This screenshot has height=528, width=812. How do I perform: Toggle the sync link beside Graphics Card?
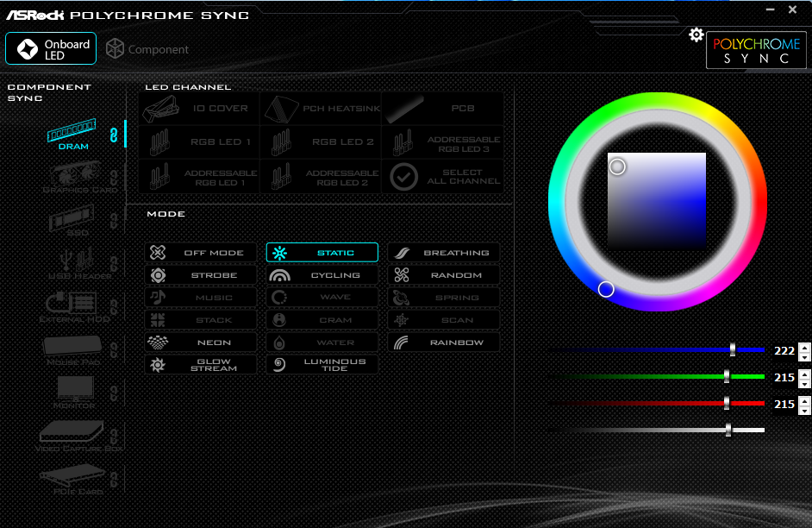(112, 177)
